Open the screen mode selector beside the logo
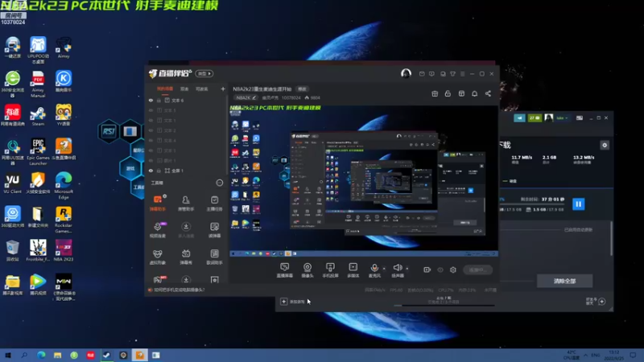 [204, 73]
